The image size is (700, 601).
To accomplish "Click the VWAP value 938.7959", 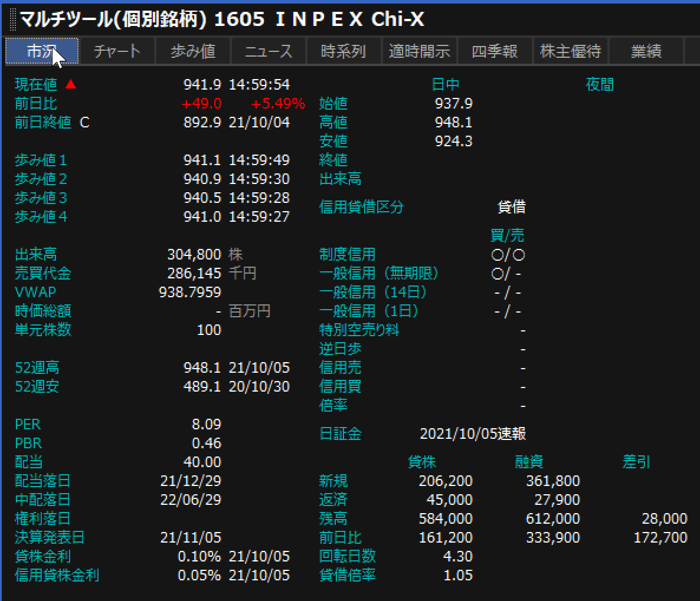I will coord(190,293).
